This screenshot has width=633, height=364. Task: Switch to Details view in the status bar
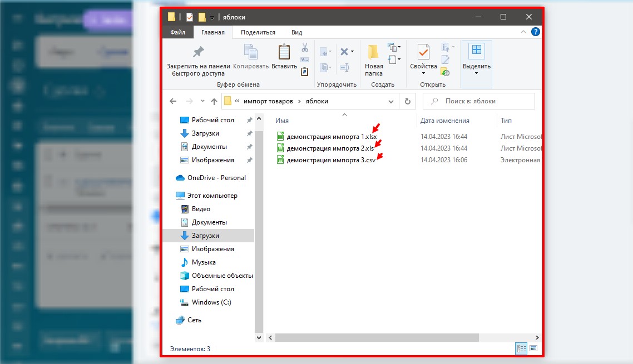pyautogui.click(x=521, y=348)
